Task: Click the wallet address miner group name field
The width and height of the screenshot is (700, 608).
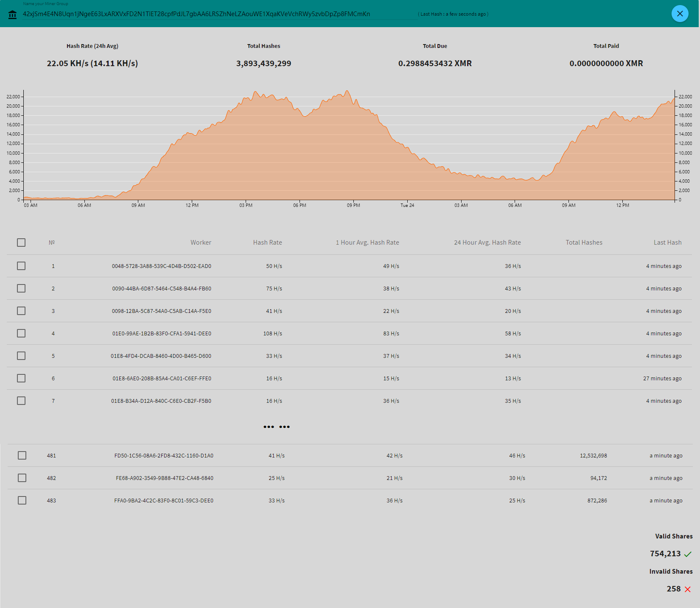Action: (196, 14)
